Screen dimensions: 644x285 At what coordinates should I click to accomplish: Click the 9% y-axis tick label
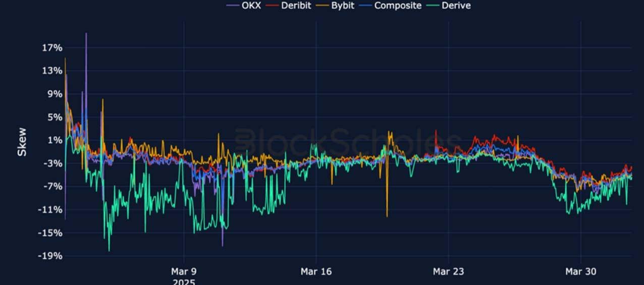pyautogui.click(x=54, y=94)
